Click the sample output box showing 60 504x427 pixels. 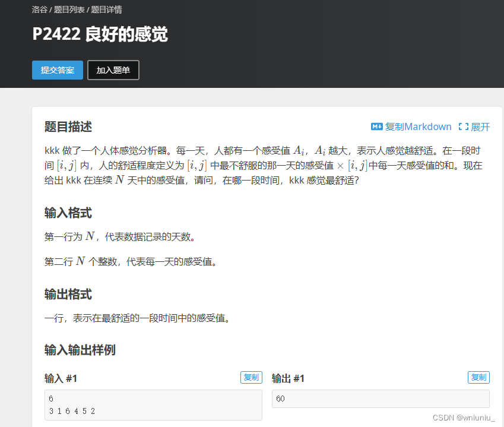[381, 398]
